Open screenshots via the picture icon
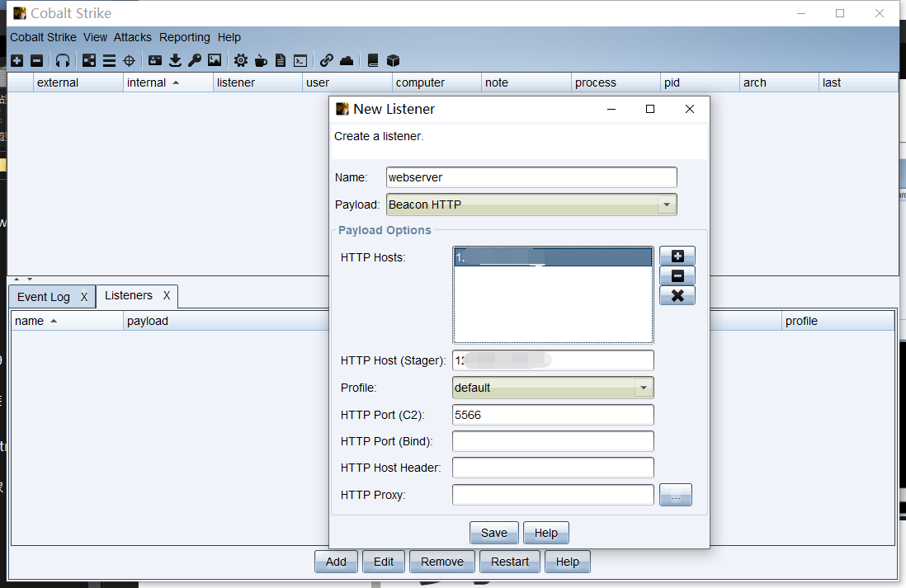Viewport: 906px width, 588px height. 215,60
